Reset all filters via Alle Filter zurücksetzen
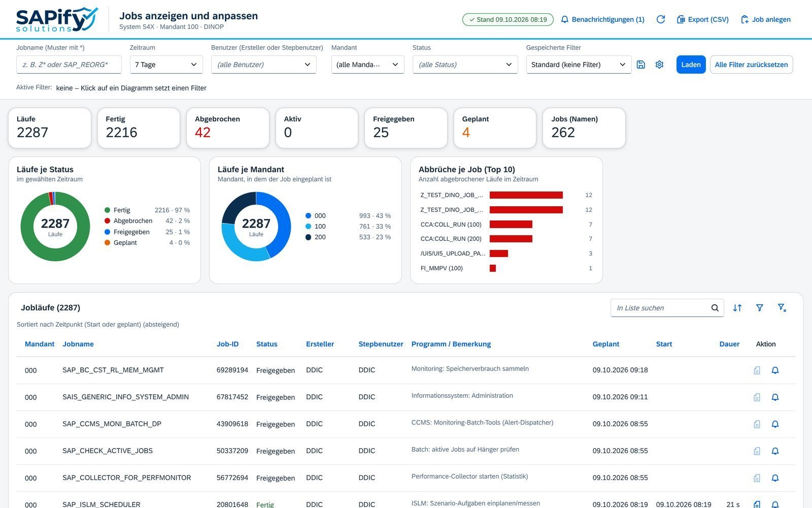The height and width of the screenshot is (508, 812). (751, 65)
